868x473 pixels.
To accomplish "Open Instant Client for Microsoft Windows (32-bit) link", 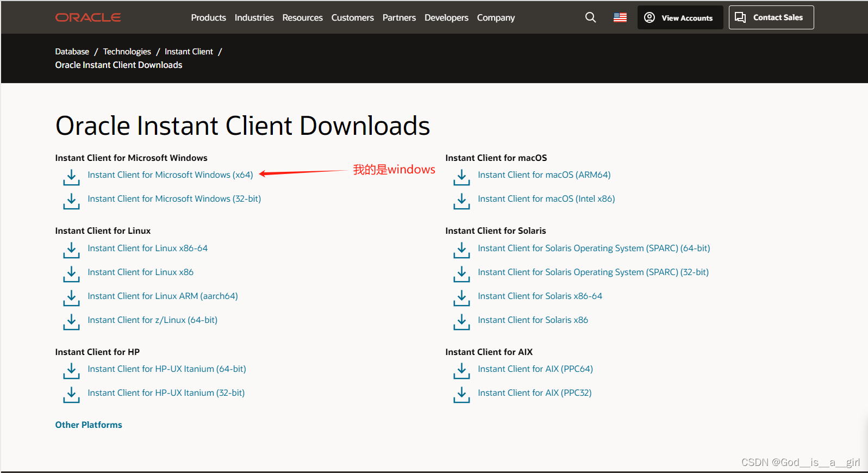I will (x=174, y=199).
